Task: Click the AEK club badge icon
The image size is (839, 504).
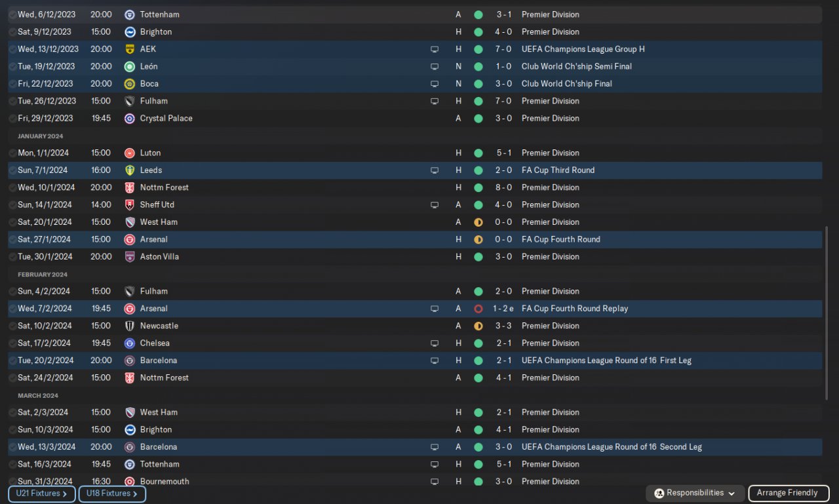Action: tap(129, 49)
